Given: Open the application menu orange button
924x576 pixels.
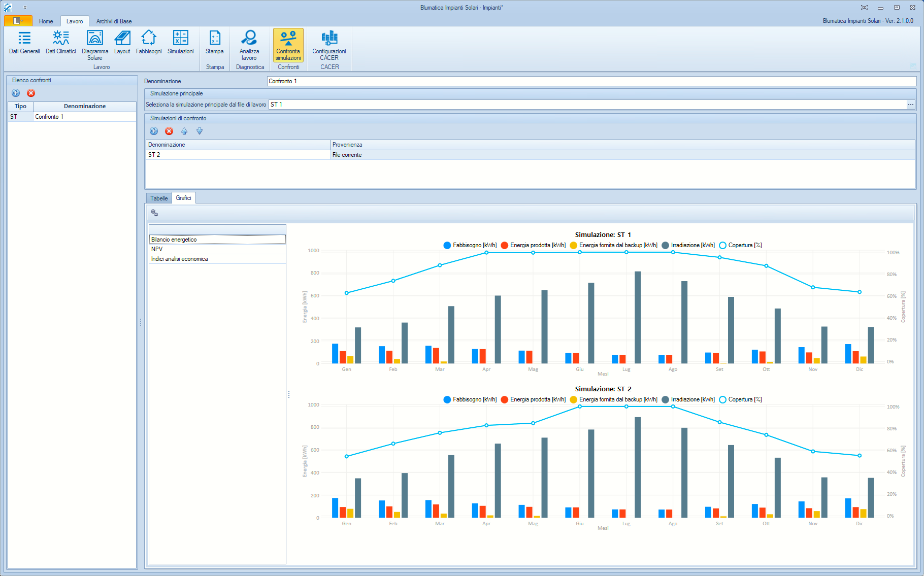Looking at the screenshot, I should [x=18, y=21].
